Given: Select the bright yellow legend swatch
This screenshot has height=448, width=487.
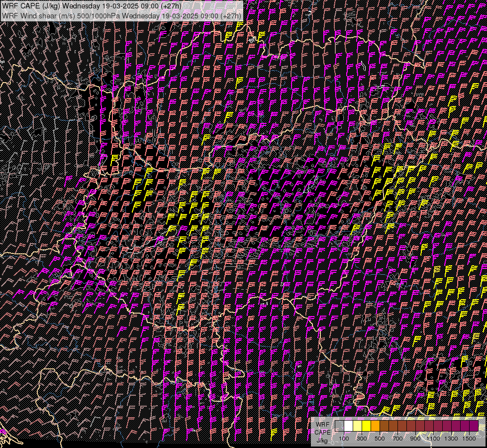Looking at the screenshot, I should (367, 426).
